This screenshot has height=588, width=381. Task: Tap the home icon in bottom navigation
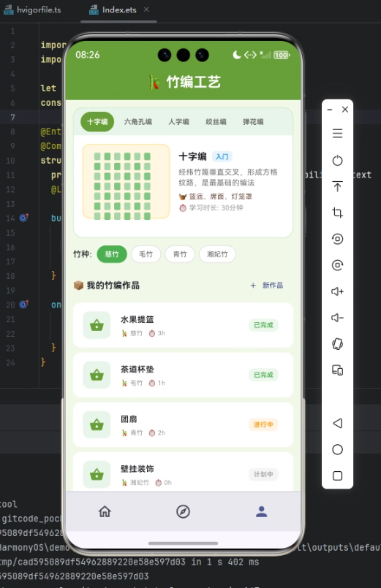(x=105, y=511)
